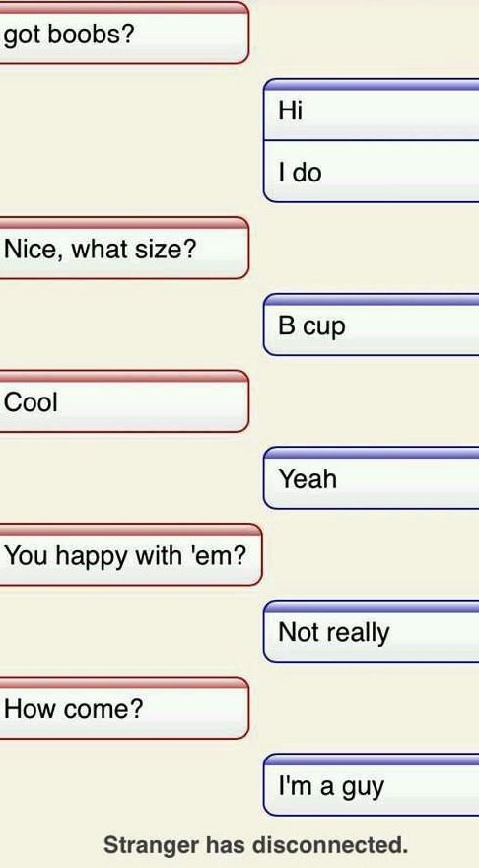The image size is (479, 868).
Task: Tap the blue header strip above "B cup"
Action: pos(372,300)
